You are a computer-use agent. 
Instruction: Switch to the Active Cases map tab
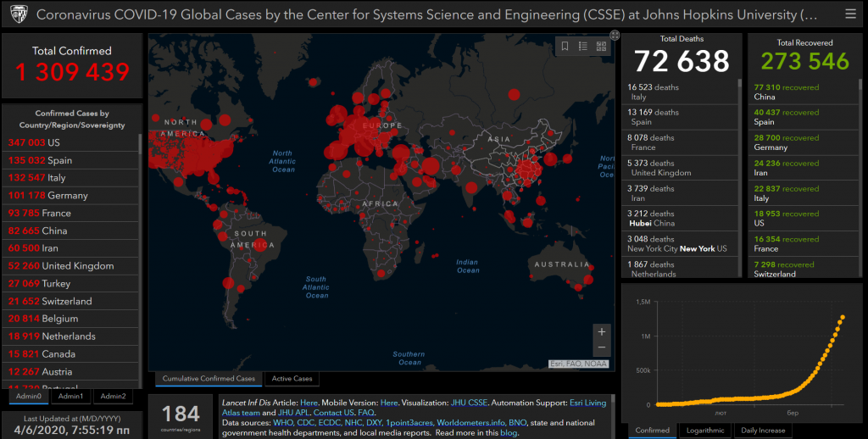click(292, 379)
